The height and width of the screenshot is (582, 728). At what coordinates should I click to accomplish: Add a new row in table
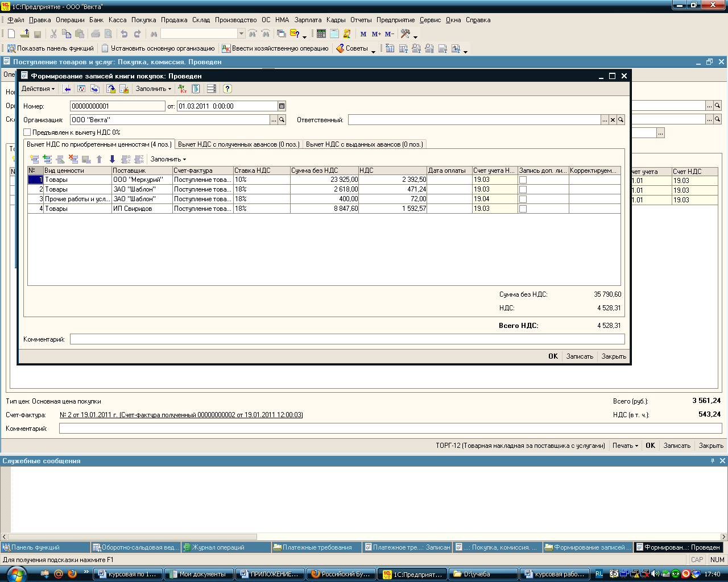(35, 159)
